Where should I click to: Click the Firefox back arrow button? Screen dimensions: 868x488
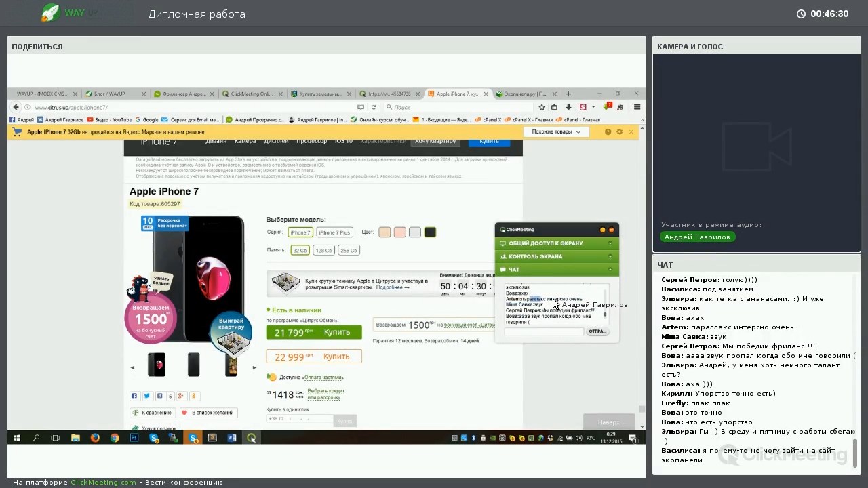click(x=16, y=107)
